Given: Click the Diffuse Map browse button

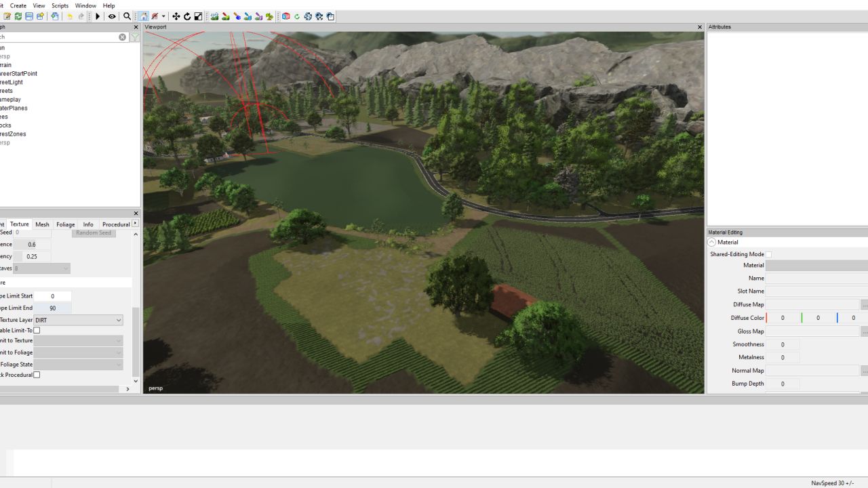Looking at the screenshot, I should pos(864,305).
